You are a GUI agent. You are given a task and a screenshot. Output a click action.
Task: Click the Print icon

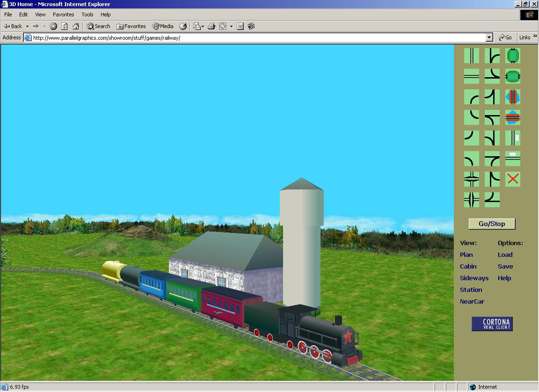211,26
